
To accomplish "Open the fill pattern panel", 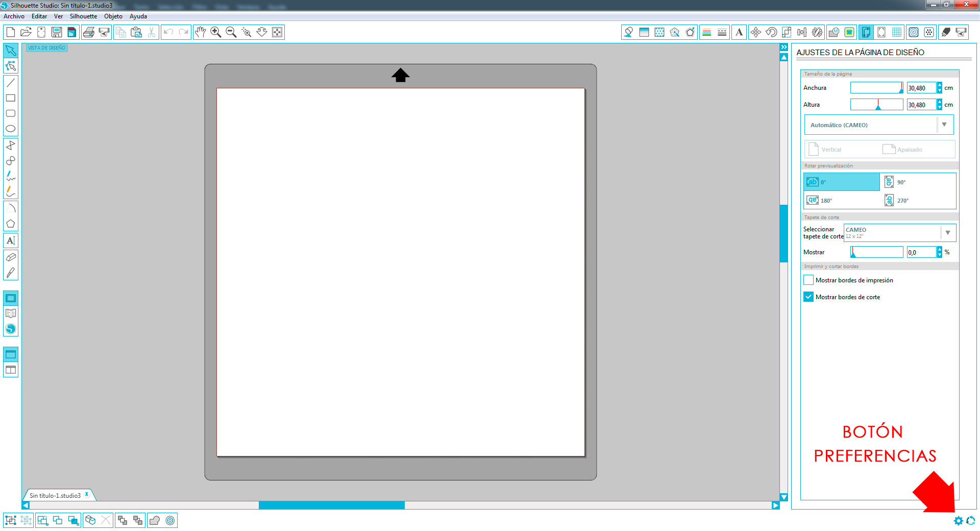I will 659,32.
